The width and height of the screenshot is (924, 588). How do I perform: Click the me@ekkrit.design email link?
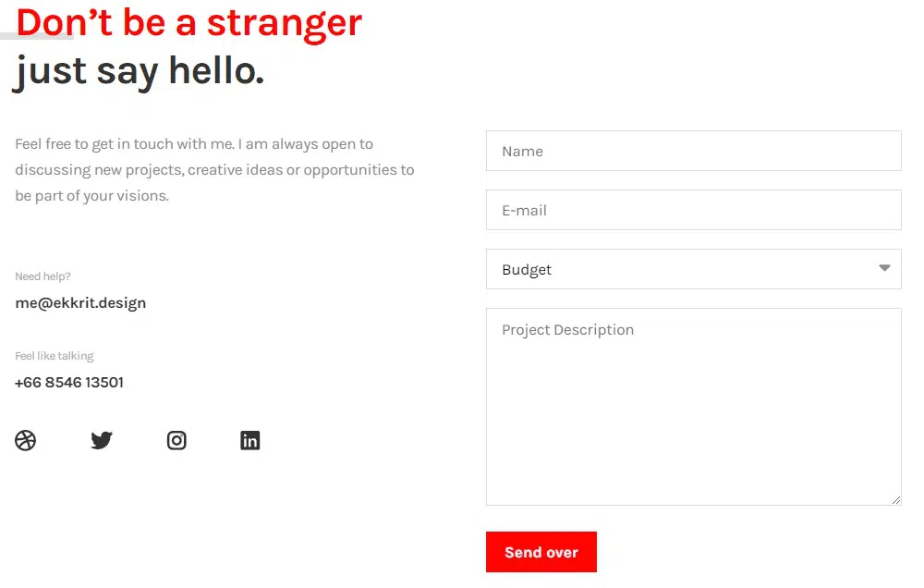click(x=80, y=303)
